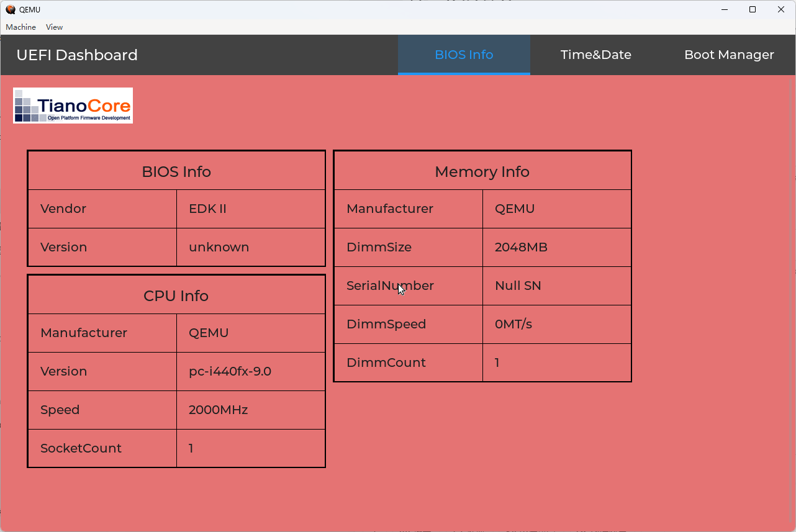Click QEMU value in CPU Info table
Screen dimensions: 796x532
[x=209, y=333]
